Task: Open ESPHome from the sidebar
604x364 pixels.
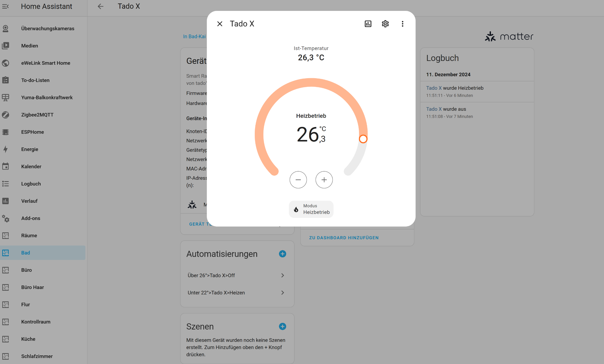Action: point(33,132)
